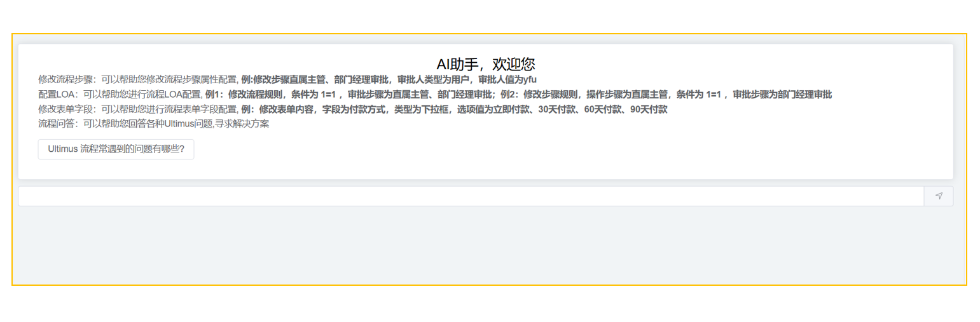The width and height of the screenshot is (980, 322).
Task: Click the "AI助手，欢迎您" heading
Action: 486,64
